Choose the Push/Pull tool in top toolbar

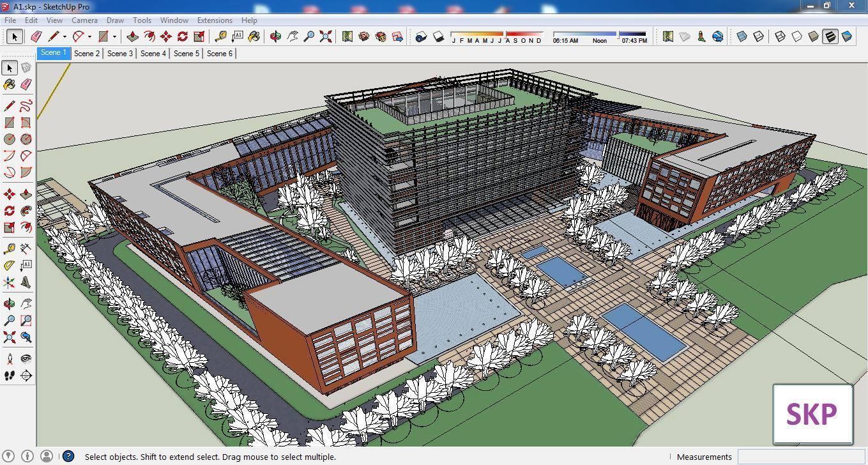132,36
